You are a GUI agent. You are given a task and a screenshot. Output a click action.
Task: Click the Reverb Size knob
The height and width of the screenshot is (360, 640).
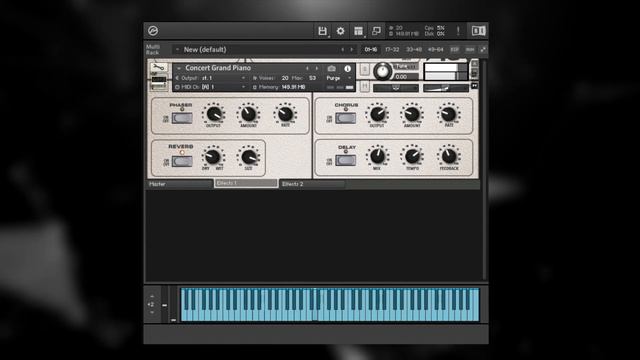tap(248, 157)
